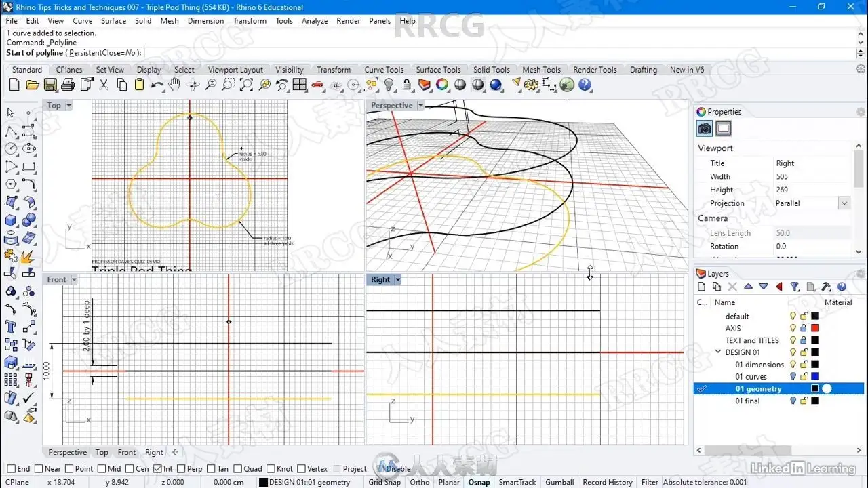Screen dimensions: 868x488
Task: Select the Rectangle tool in left sidebar
Action: point(28,167)
